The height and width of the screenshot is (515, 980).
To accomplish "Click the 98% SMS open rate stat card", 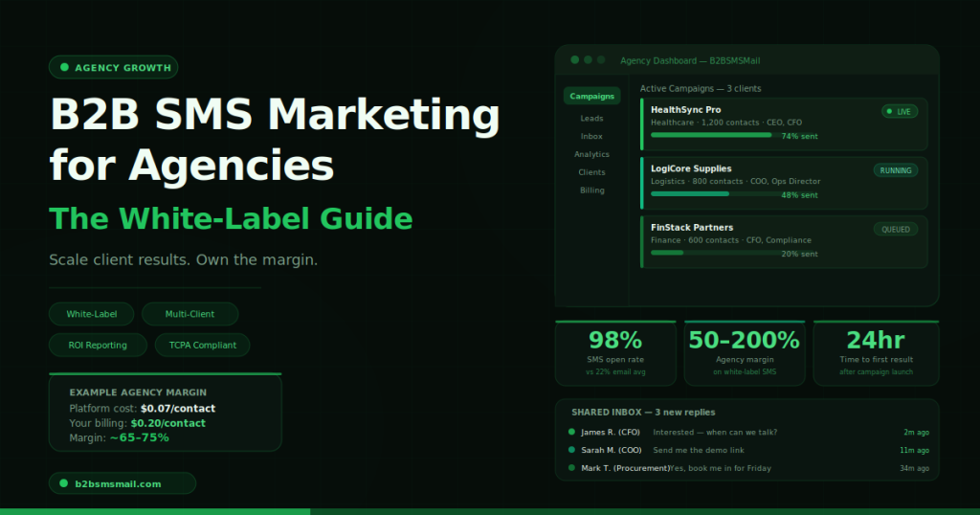I will click(x=615, y=353).
